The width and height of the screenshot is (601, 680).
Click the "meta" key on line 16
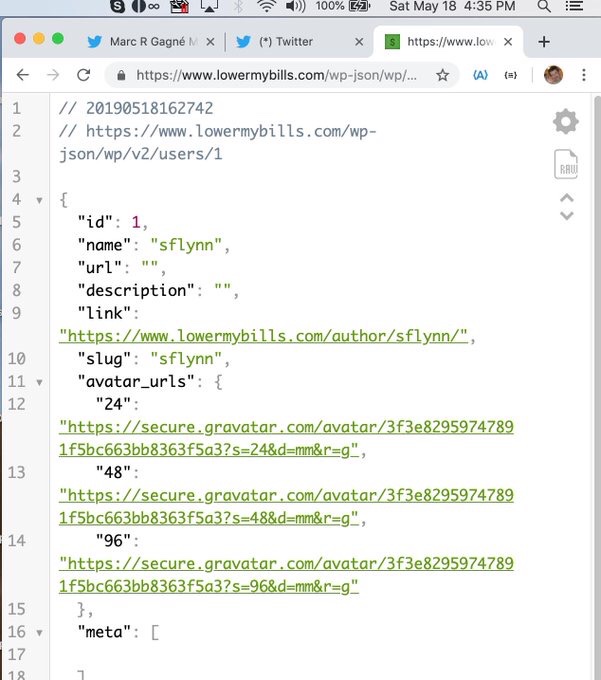pos(104,632)
